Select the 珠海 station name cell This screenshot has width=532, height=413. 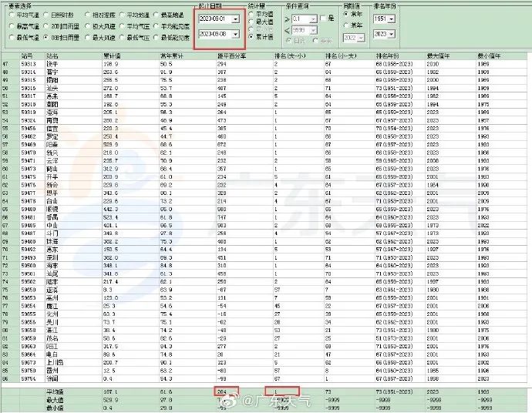pyautogui.click(x=52, y=241)
